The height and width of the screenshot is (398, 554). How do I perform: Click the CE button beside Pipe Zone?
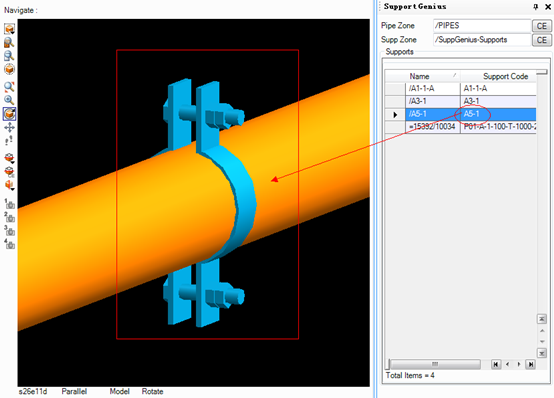pos(542,26)
